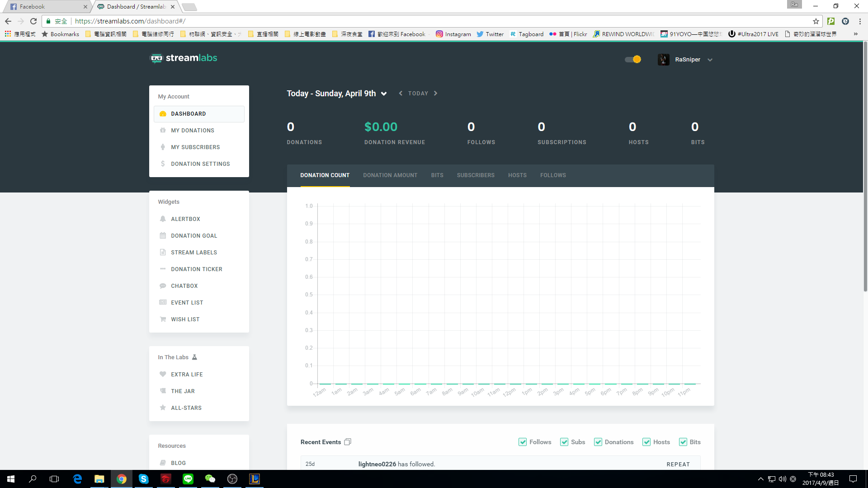Switch to the Donation Amount tab
Viewport: 868px width, 488px height.
(x=390, y=174)
